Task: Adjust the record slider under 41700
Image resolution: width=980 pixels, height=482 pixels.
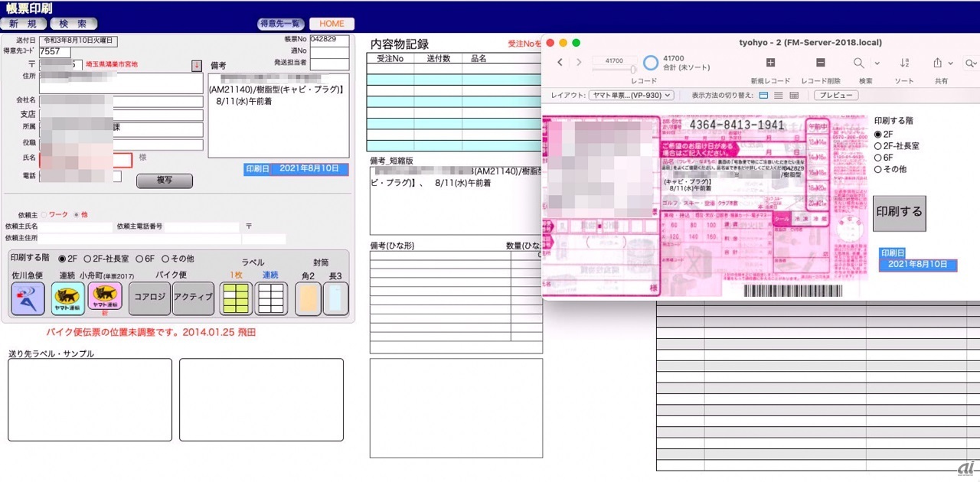Action: [x=613, y=70]
